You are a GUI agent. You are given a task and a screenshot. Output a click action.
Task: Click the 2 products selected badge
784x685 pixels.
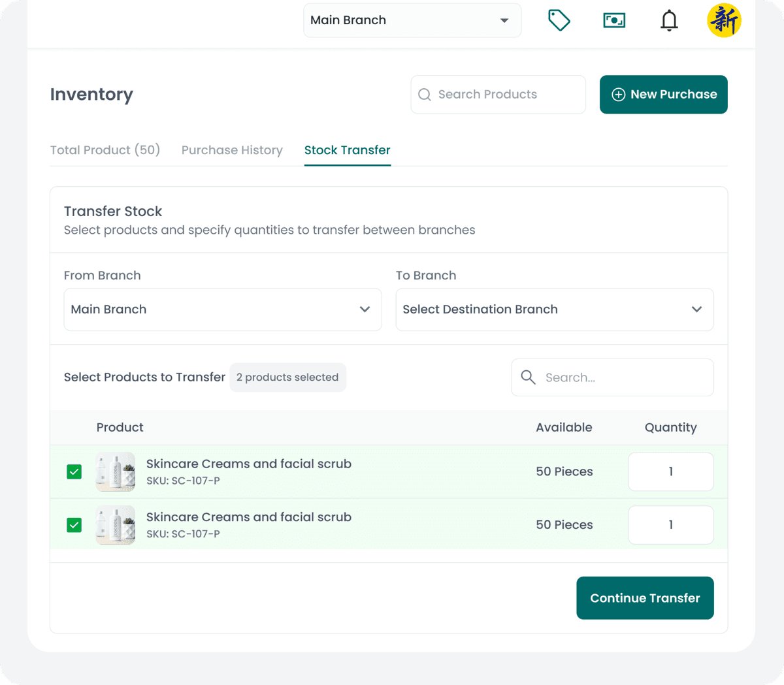point(287,377)
